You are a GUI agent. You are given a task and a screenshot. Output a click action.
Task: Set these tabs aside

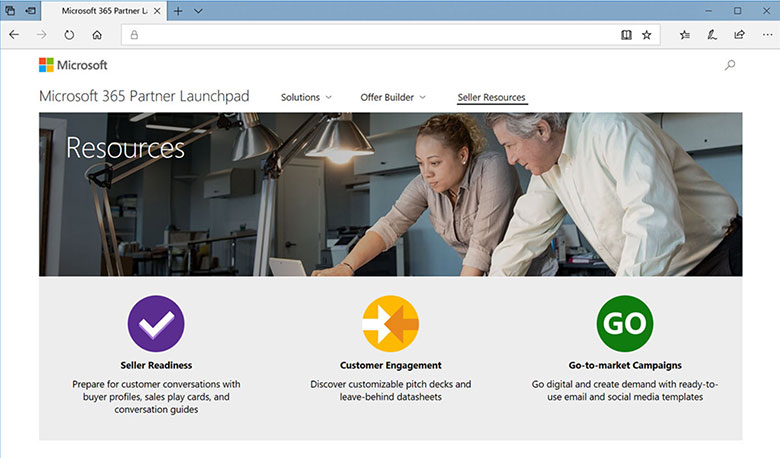(31, 10)
